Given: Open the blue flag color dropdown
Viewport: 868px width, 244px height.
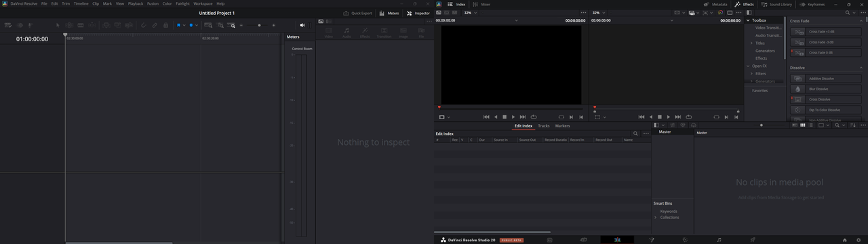Looking at the screenshot, I should pyautogui.click(x=184, y=25).
